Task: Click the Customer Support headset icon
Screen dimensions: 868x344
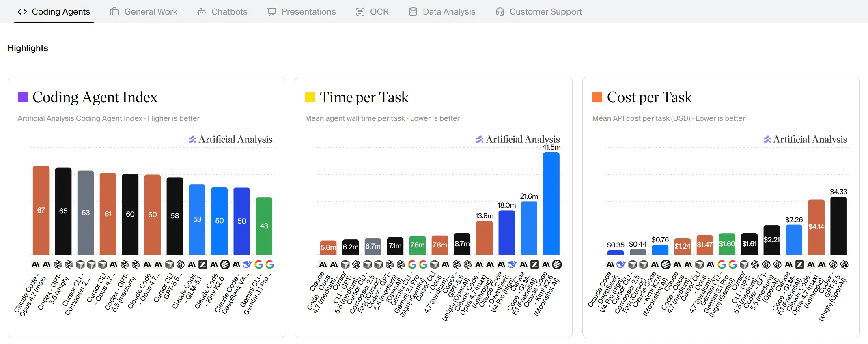Action: pyautogui.click(x=500, y=12)
